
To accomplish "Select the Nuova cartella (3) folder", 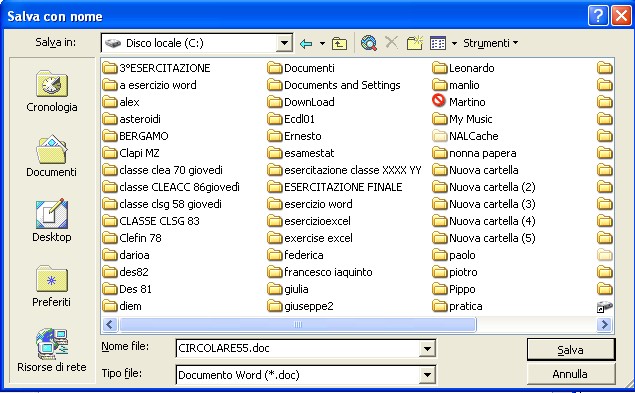I will [x=484, y=204].
